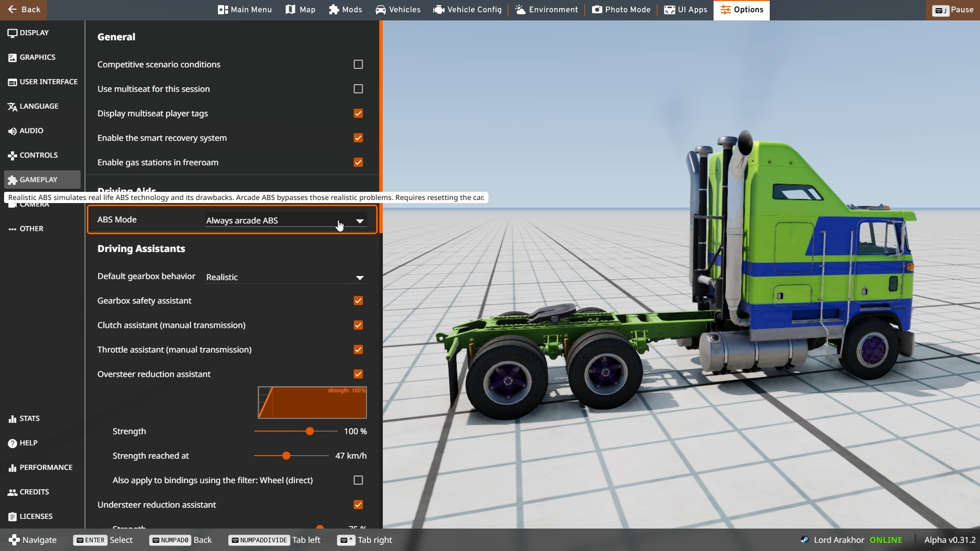980x551 pixels.
Task: Enable Competitive scenario conditions checkbox
Action: 358,64
